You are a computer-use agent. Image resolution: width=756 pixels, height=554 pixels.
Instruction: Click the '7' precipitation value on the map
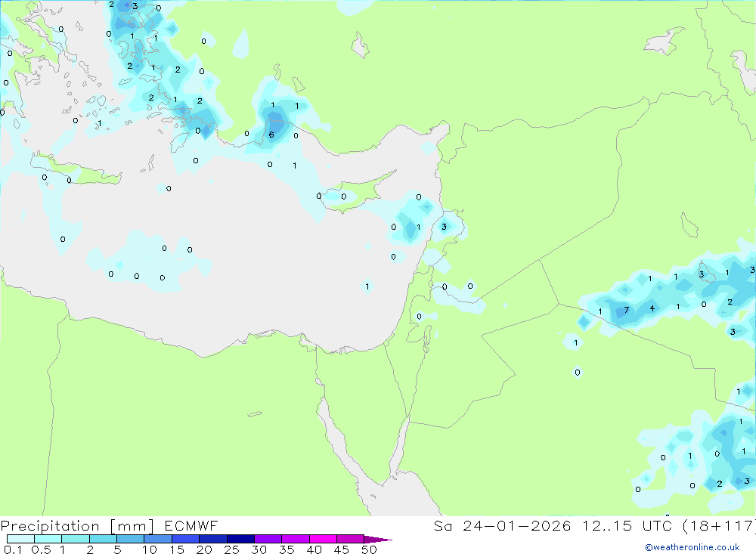(626, 310)
